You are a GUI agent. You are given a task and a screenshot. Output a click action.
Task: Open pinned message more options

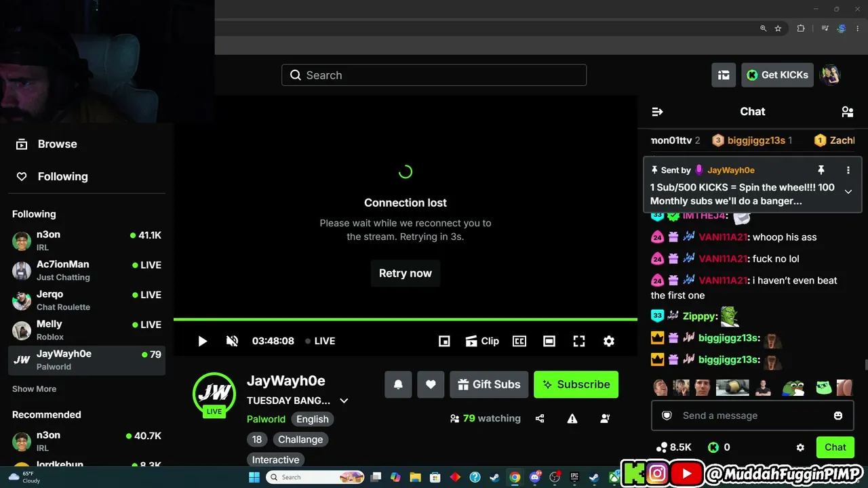pyautogui.click(x=848, y=170)
